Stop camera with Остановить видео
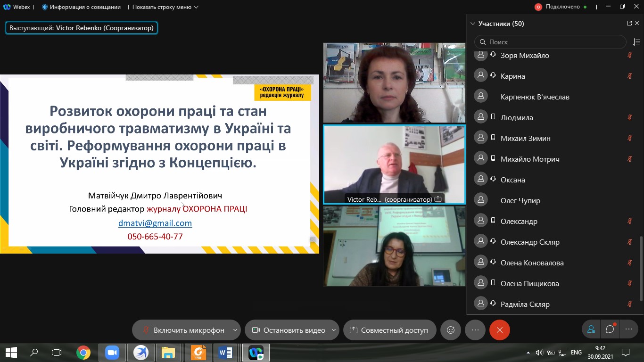 [289, 330]
